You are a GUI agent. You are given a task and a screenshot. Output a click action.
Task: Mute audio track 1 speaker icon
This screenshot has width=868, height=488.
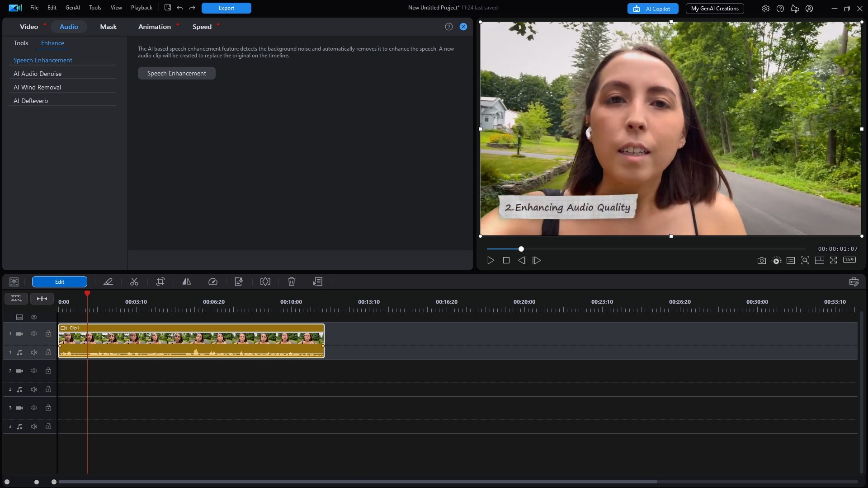coord(34,352)
